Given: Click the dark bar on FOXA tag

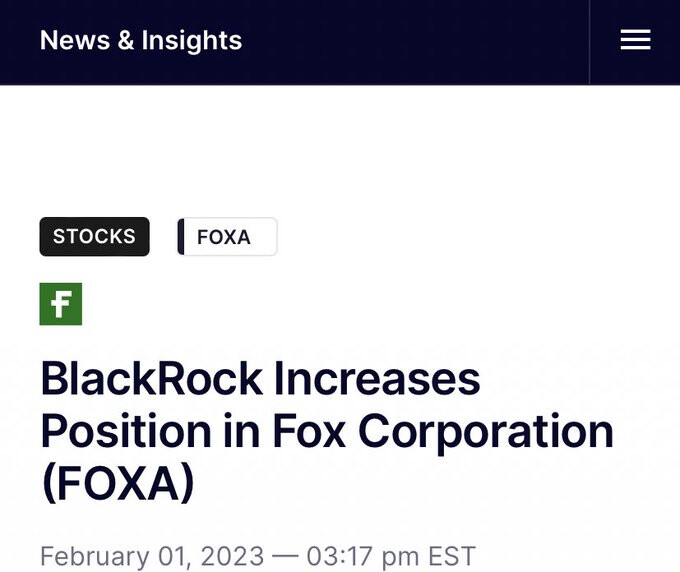Looking at the screenshot, I should click(x=181, y=236).
